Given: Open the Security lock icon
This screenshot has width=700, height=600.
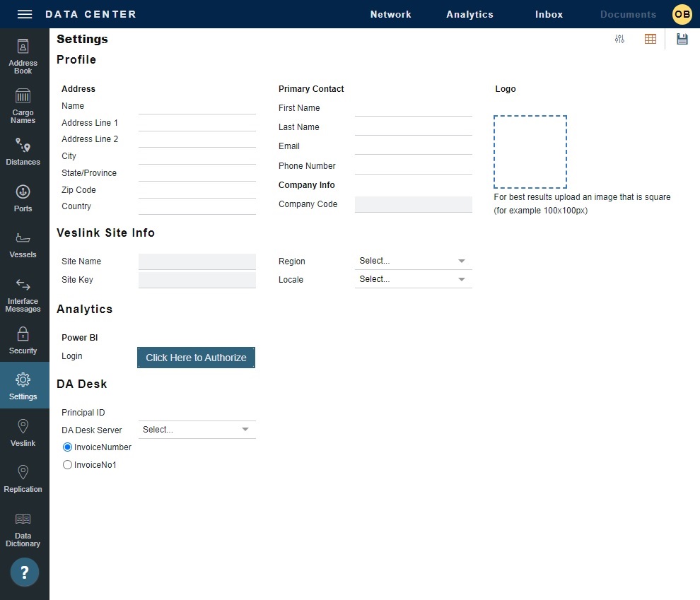Looking at the screenshot, I should (x=23, y=340).
